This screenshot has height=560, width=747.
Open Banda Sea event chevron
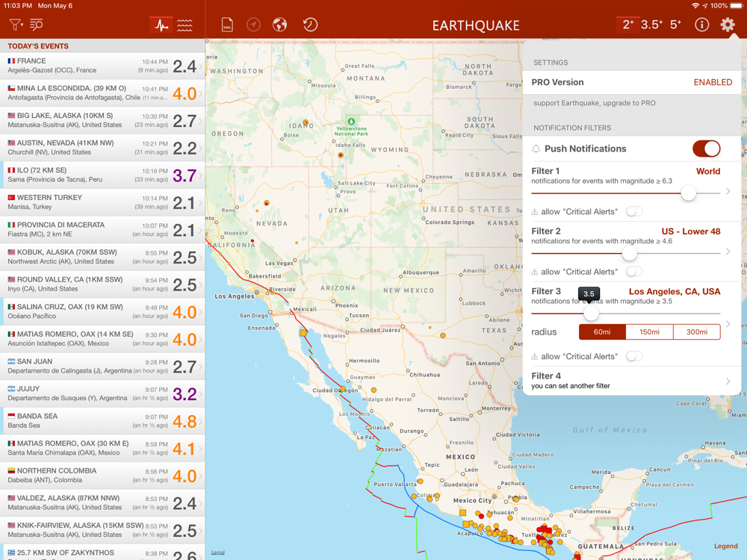pos(200,421)
